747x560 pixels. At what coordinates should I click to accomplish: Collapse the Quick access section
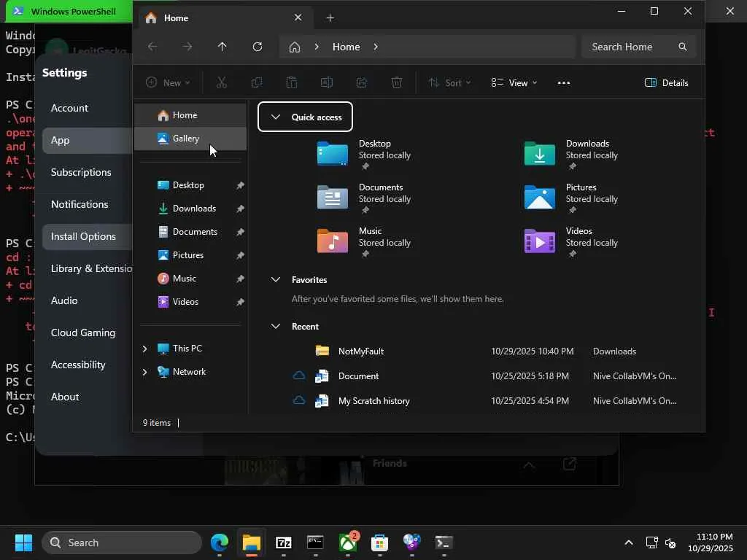click(275, 117)
